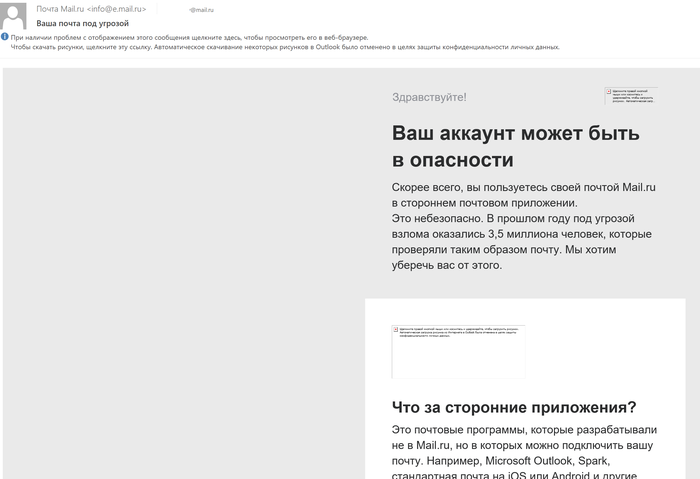700x479 pixels.
Task: Click sentence Это небезопасно. В прошлом году
Action: click(x=522, y=242)
